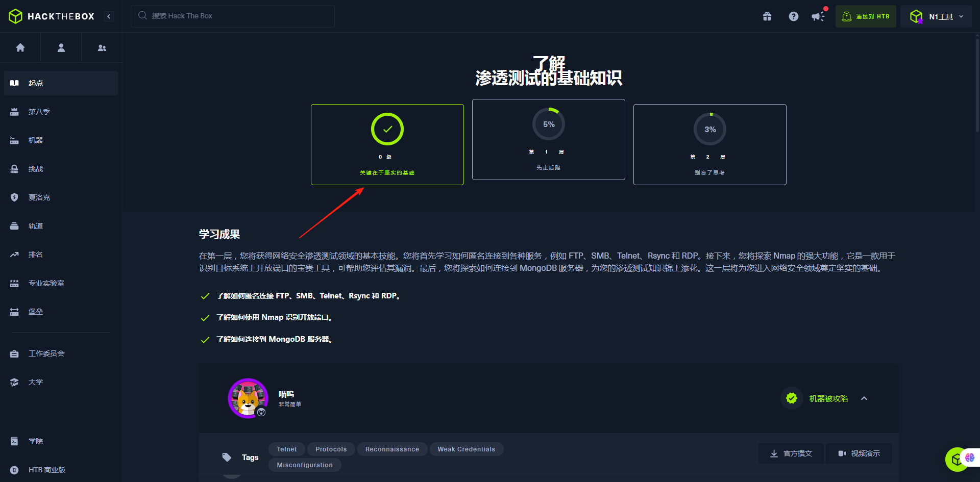
Task: Open the team members icon tab
Action: (x=102, y=47)
